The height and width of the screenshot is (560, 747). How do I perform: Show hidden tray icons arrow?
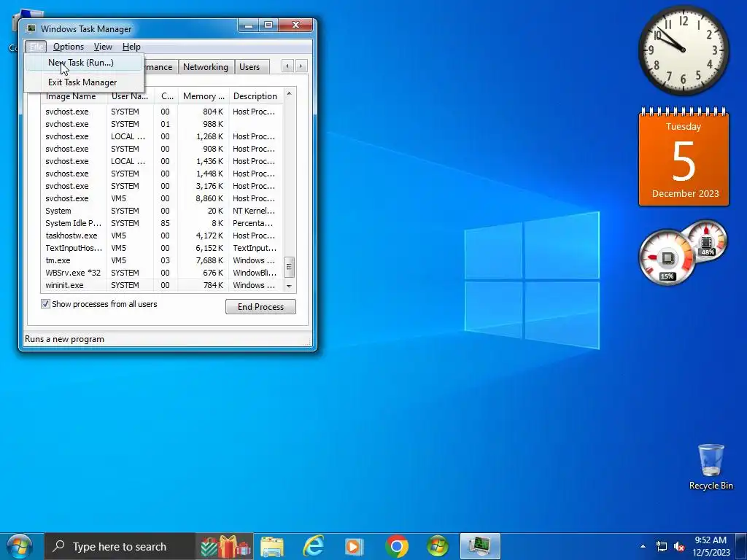tap(643, 546)
